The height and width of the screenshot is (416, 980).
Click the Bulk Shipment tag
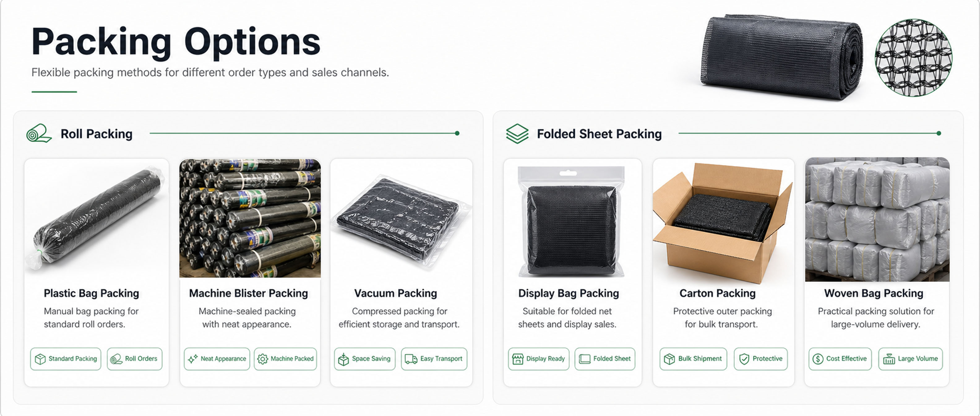tap(693, 359)
